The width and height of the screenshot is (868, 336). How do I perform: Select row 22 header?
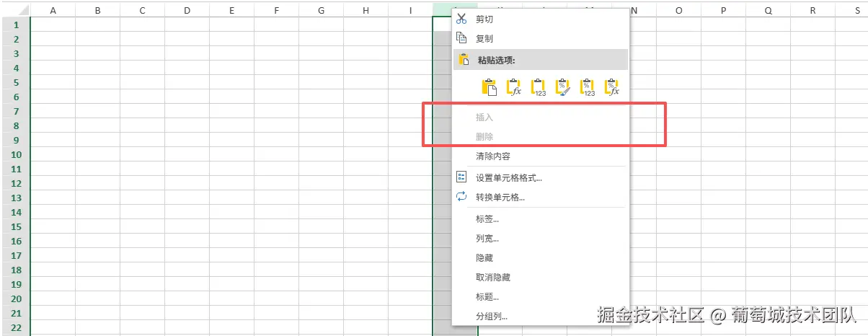coord(15,327)
